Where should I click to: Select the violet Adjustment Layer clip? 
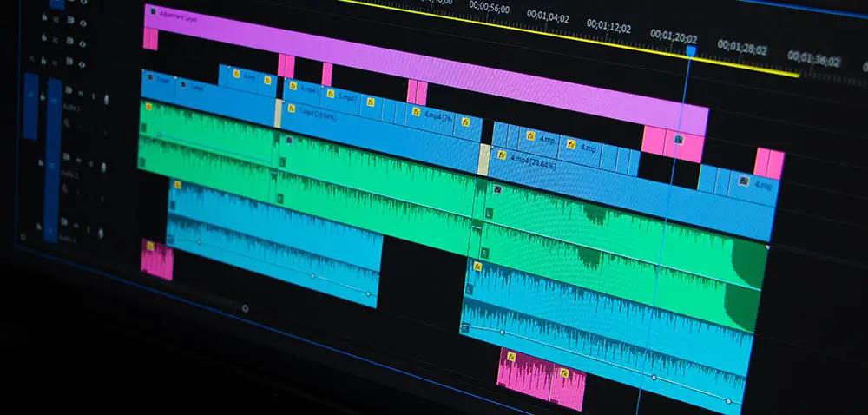pyautogui.click(x=426, y=68)
